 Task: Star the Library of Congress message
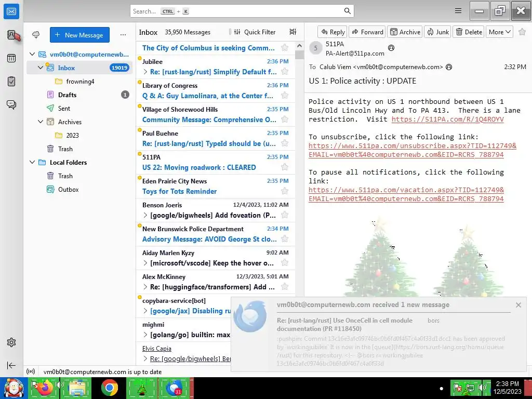(285, 96)
